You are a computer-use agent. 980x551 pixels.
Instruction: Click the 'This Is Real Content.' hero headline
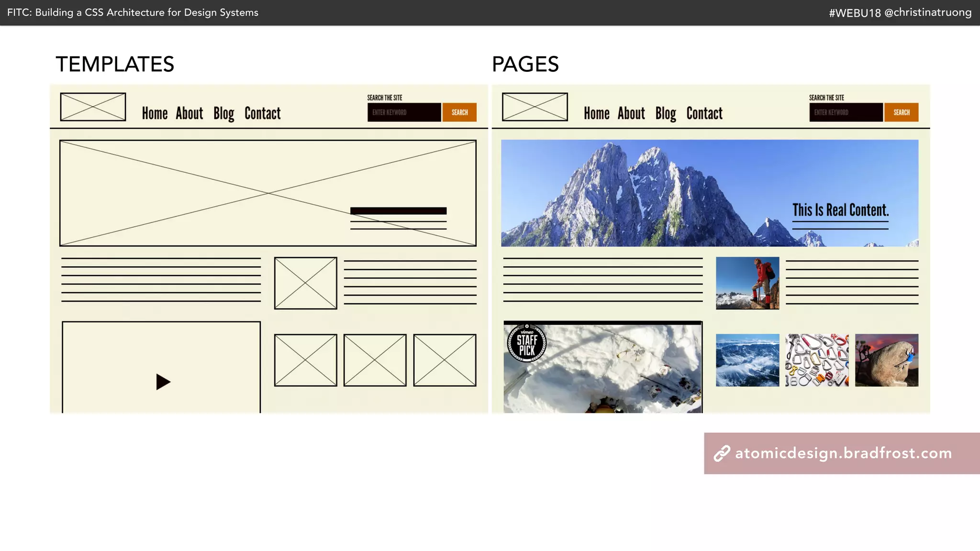(x=840, y=210)
